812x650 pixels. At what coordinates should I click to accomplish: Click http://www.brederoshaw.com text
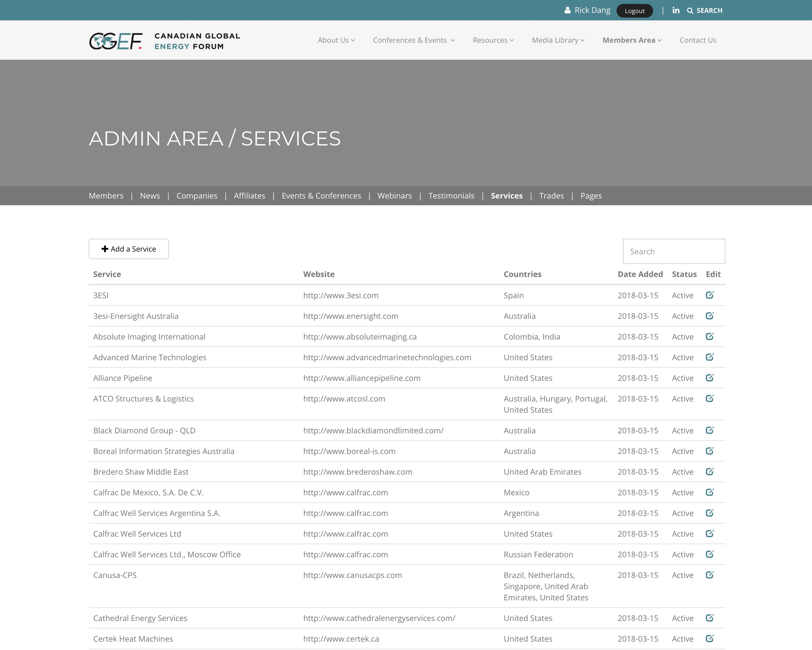pyautogui.click(x=358, y=472)
